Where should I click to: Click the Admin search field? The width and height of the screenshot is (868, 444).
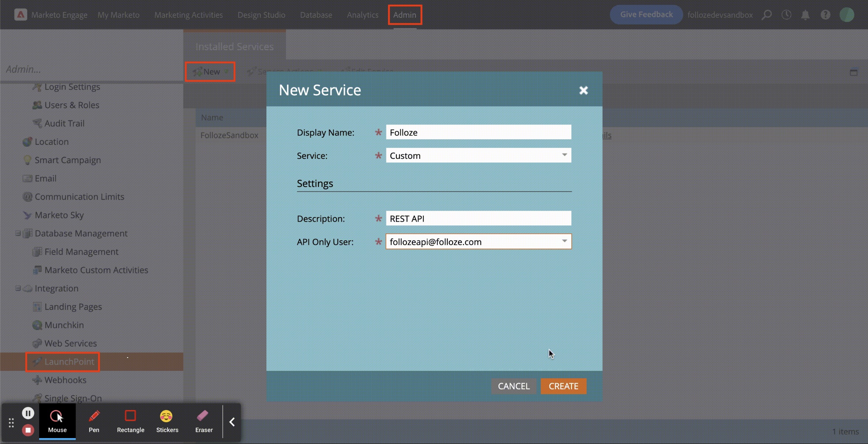92,69
